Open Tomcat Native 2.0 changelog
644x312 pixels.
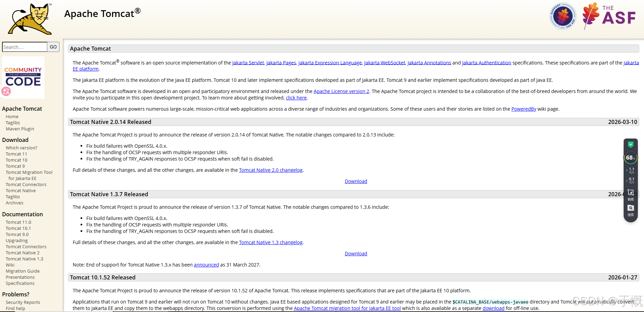tap(271, 170)
